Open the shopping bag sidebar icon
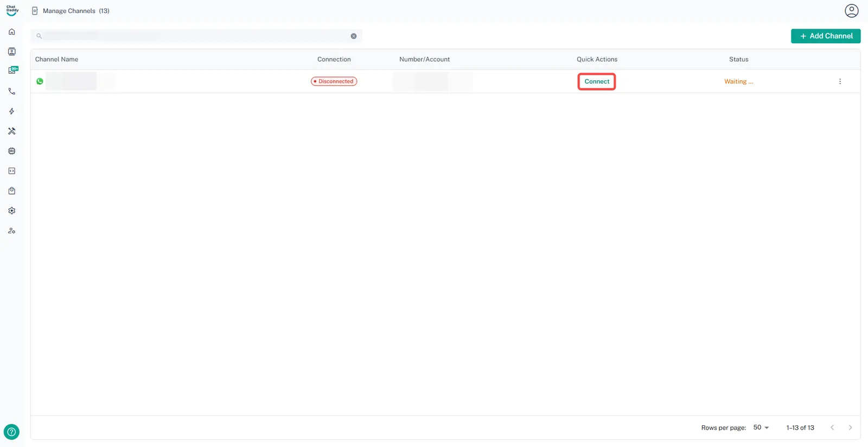This screenshot has height=447, width=868. click(x=11, y=191)
